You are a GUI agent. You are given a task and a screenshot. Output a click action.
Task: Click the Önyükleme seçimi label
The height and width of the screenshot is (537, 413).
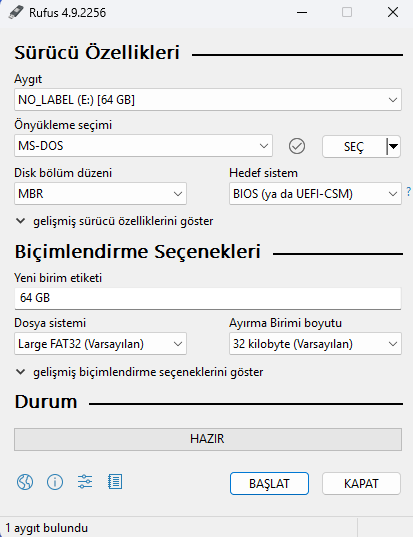[x=63, y=125]
